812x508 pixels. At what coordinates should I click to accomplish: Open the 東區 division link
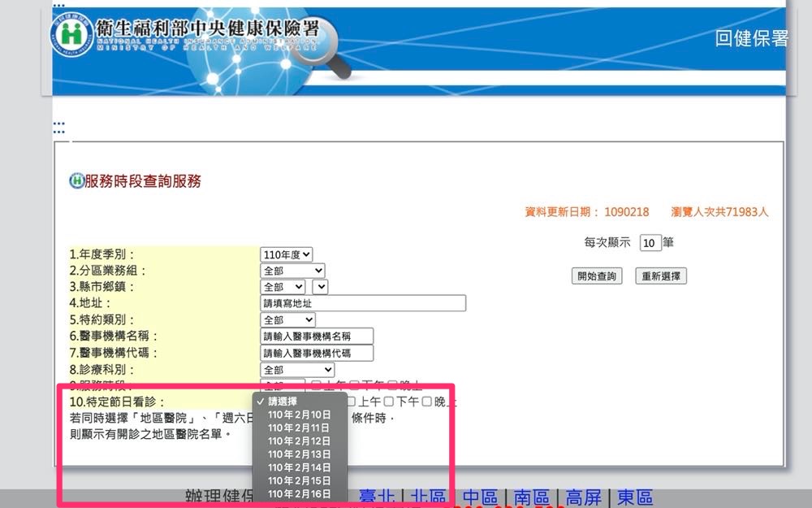click(635, 497)
